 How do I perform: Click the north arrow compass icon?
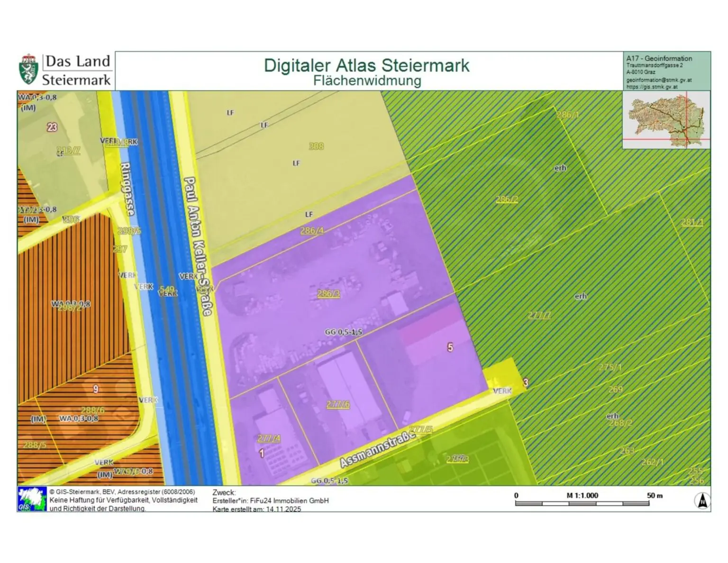pos(702,500)
